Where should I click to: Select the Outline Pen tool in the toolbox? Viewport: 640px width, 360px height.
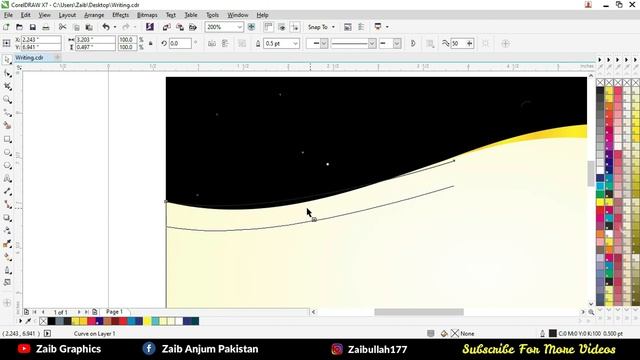click(x=7, y=270)
